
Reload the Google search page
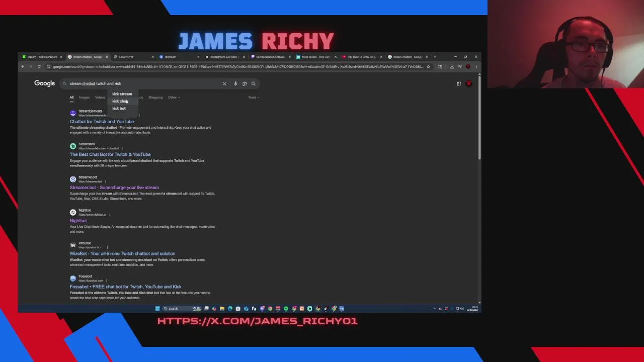(39, 66)
